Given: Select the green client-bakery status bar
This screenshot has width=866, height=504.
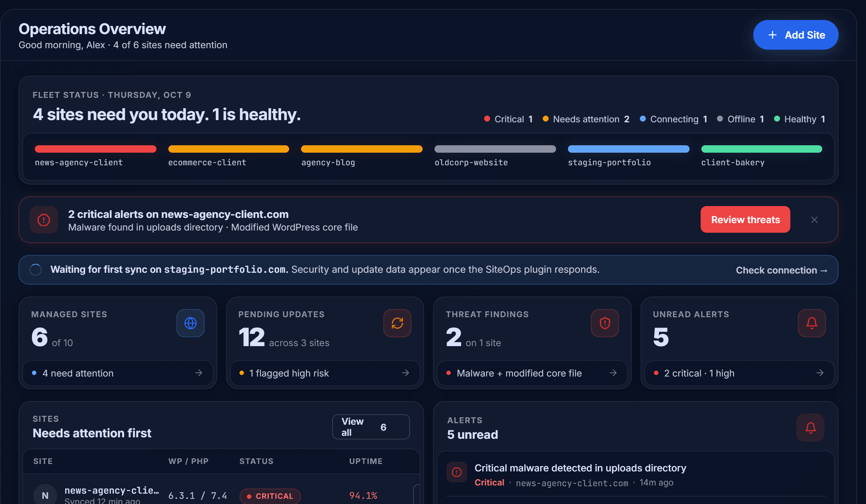Looking at the screenshot, I should [x=762, y=149].
